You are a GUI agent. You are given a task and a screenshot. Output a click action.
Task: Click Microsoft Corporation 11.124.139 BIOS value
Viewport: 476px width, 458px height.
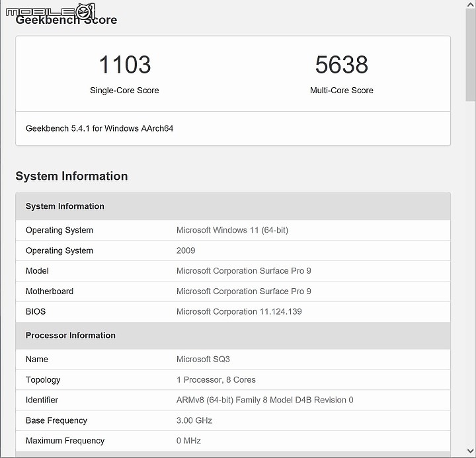click(239, 312)
